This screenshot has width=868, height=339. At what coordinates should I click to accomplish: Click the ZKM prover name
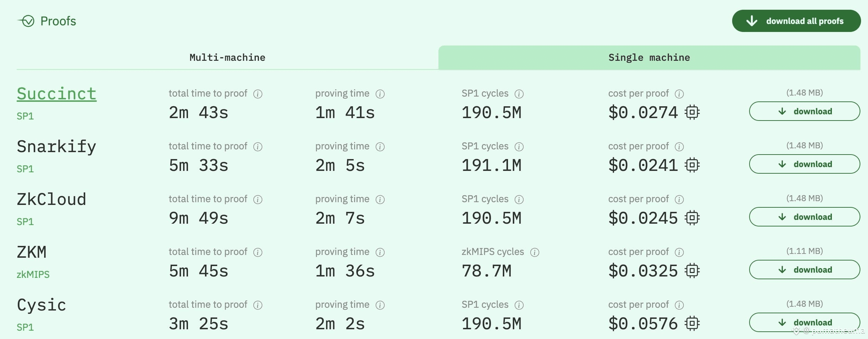pos(32,252)
